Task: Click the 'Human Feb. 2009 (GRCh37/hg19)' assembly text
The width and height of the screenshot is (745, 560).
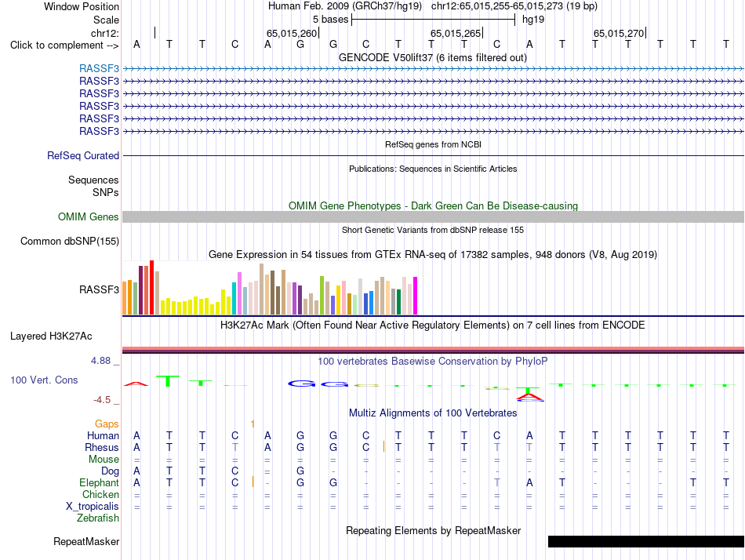Action: [345, 6]
